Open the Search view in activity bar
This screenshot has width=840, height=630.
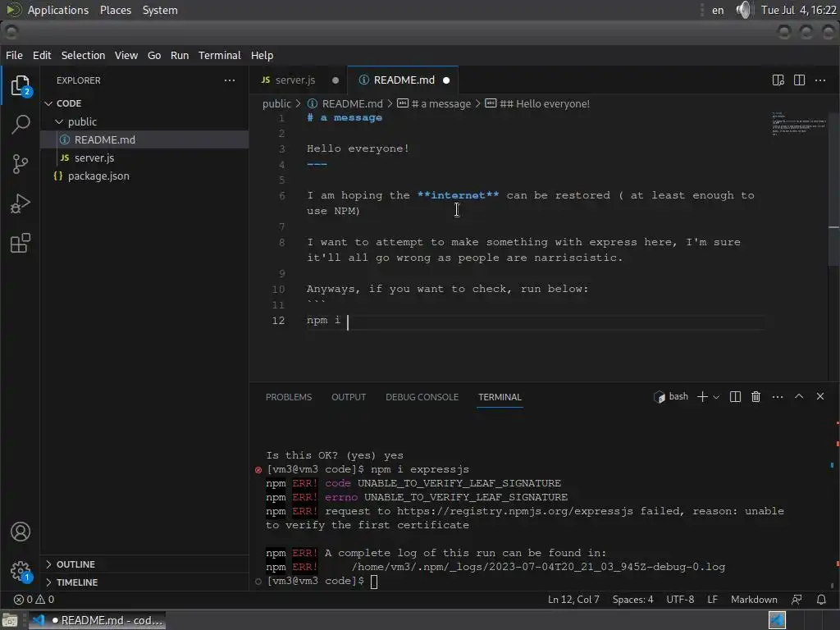tap(21, 125)
